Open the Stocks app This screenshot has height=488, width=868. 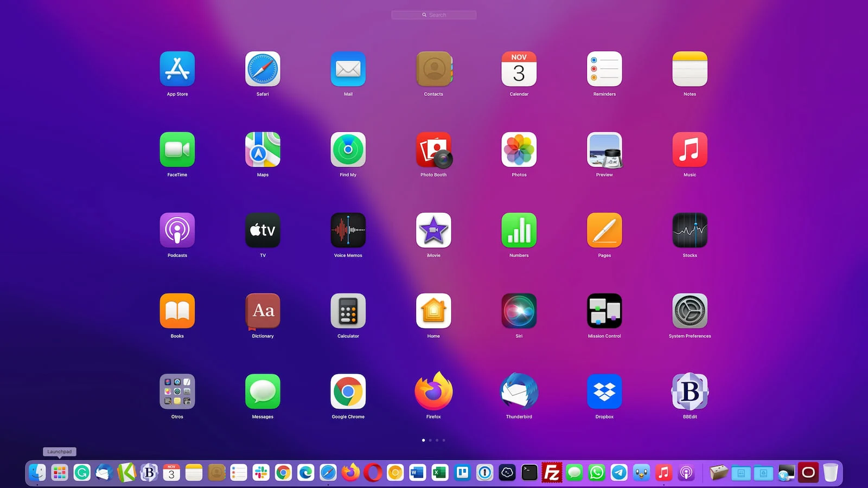click(690, 230)
